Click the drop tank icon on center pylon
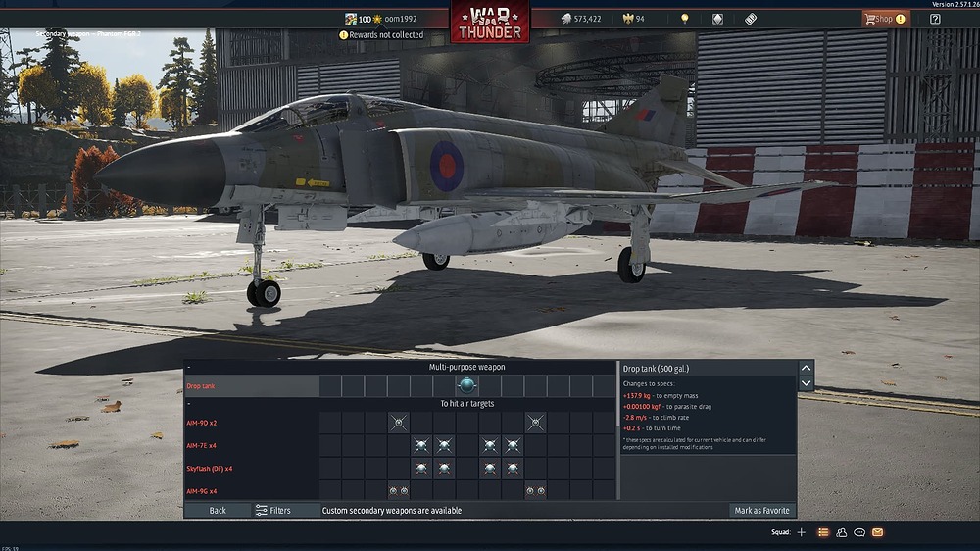 tap(466, 385)
